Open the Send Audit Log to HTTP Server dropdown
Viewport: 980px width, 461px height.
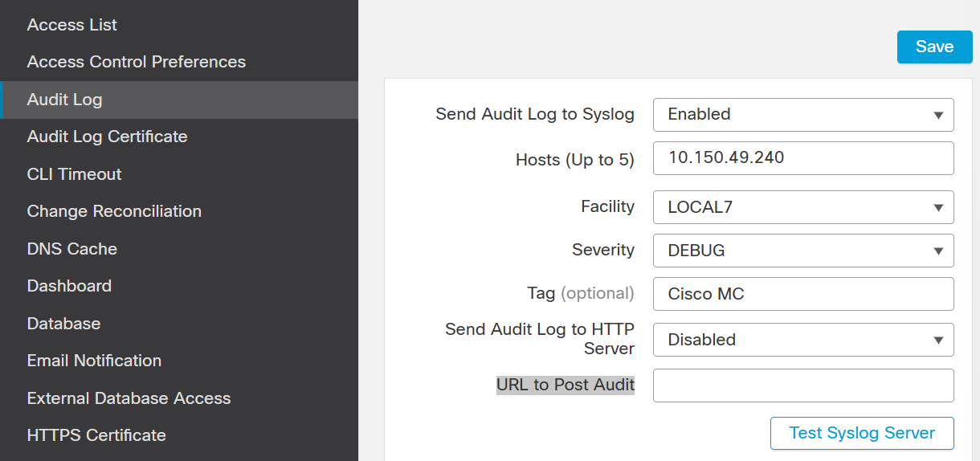tap(802, 340)
